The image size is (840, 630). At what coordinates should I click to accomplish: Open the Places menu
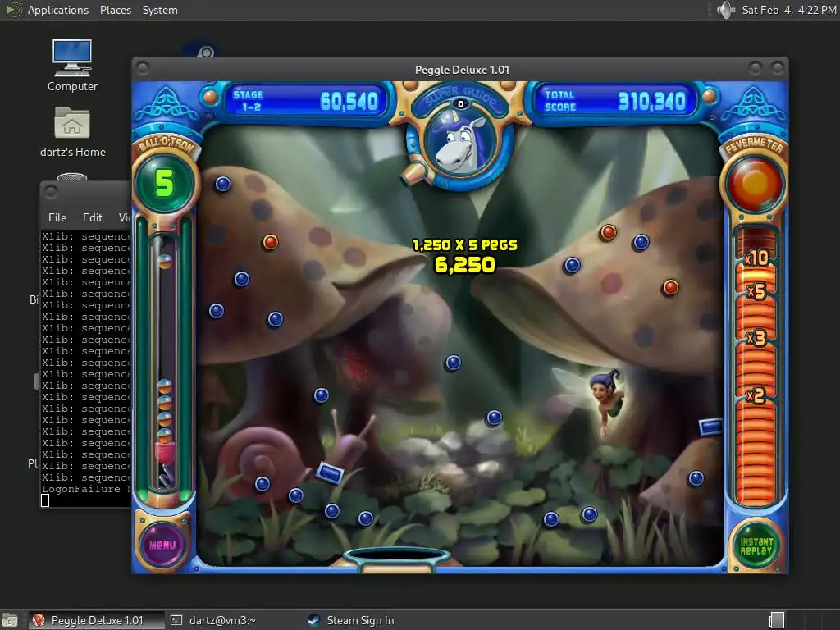tap(115, 10)
